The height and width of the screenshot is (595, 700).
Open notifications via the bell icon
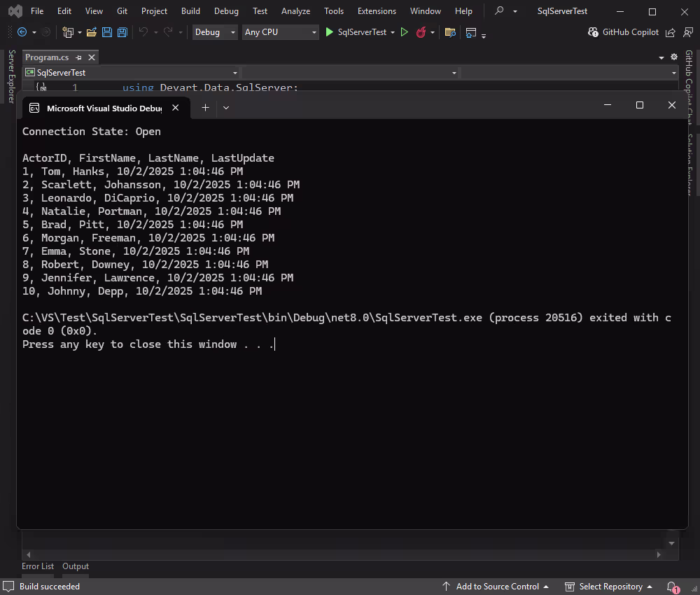click(x=672, y=587)
